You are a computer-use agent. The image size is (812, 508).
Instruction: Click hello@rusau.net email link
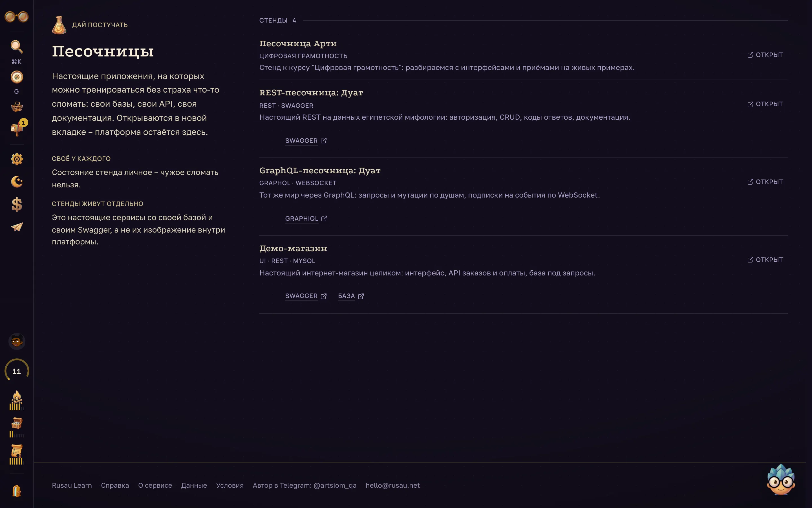[x=392, y=485]
